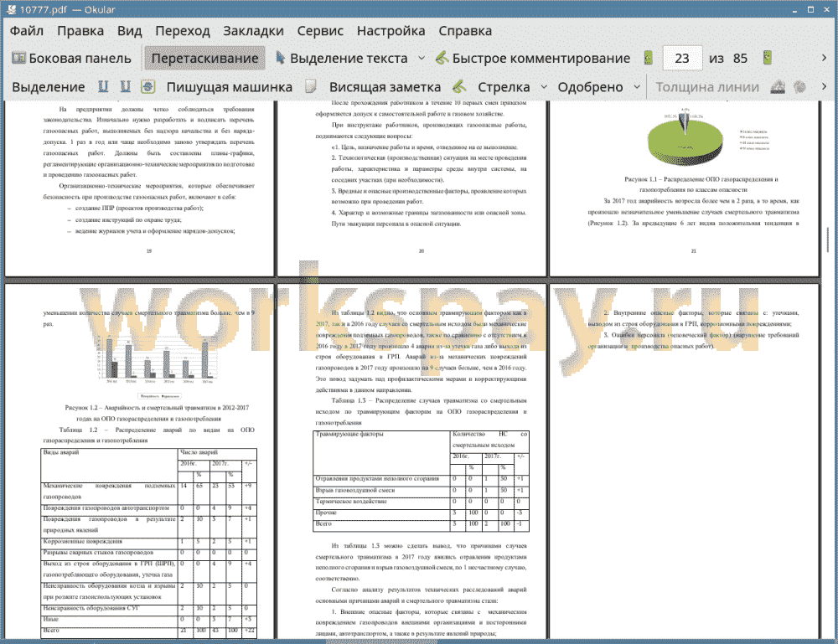The width and height of the screenshot is (838, 644).
Task: Click the opacity icon after Толщина линии
Action: [x=778, y=86]
